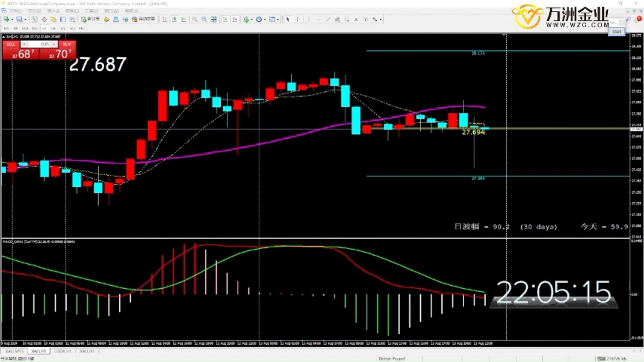This screenshot has width=644, height=362.
Task: Open the 工具 (Tools) menu
Action: pos(91,11)
